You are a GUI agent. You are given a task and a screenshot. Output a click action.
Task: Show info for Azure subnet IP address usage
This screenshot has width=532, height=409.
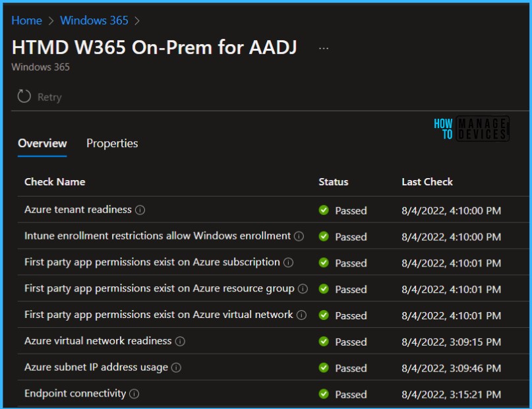point(177,367)
